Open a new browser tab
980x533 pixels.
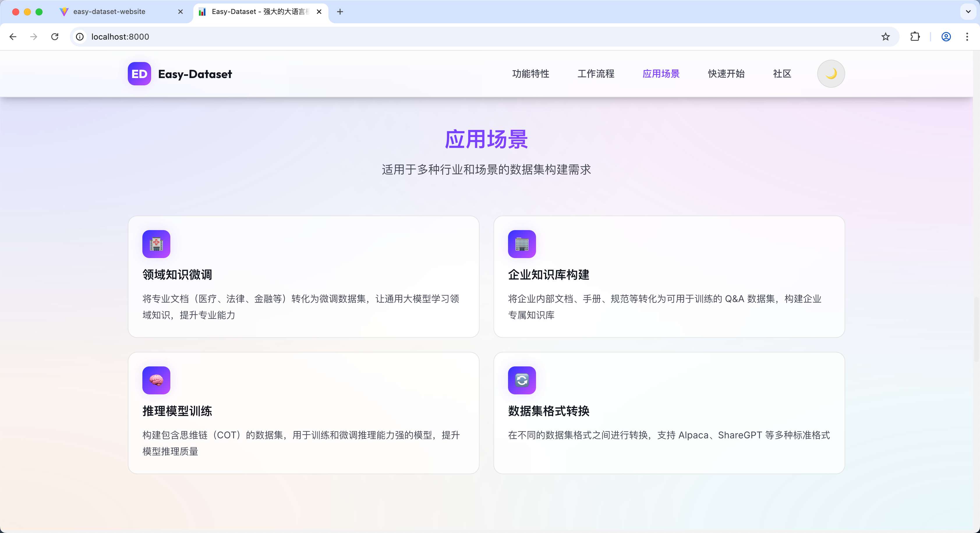[x=340, y=12]
